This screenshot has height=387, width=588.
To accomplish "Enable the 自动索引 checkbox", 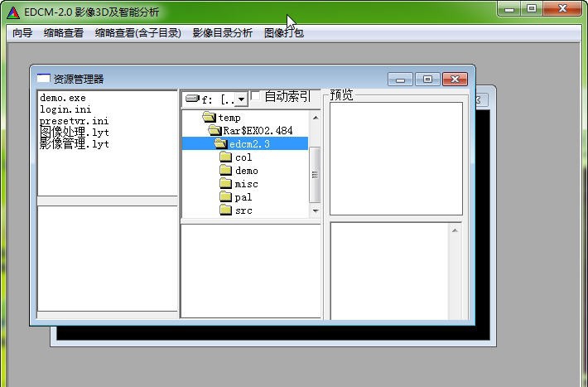I will tap(255, 96).
